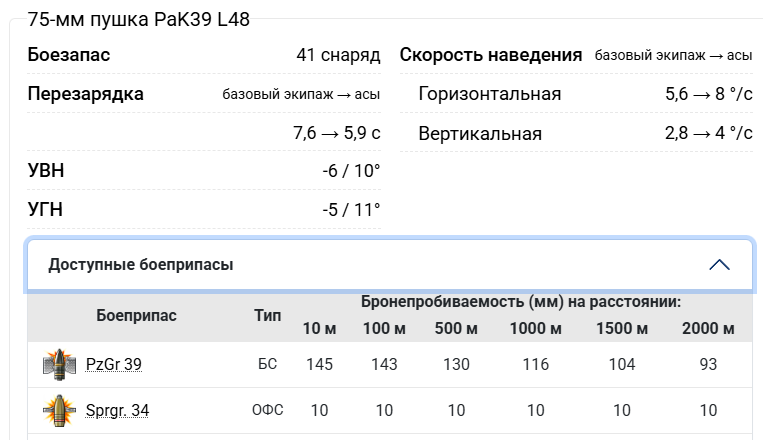Image resolution: width=763 pixels, height=440 pixels.
Task: Click the 'УГН' stat label
Action: click(45, 210)
